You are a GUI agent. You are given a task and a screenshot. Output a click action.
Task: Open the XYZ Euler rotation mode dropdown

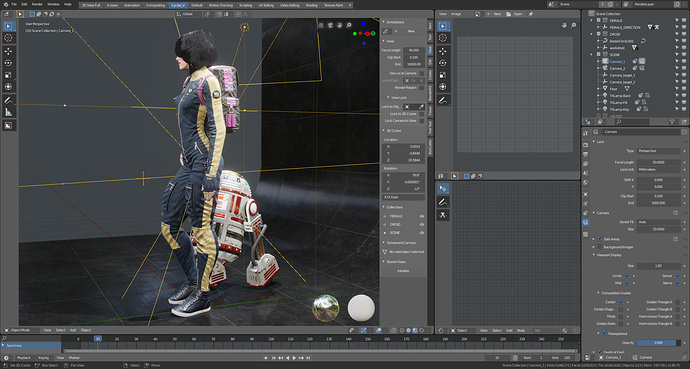(x=403, y=197)
